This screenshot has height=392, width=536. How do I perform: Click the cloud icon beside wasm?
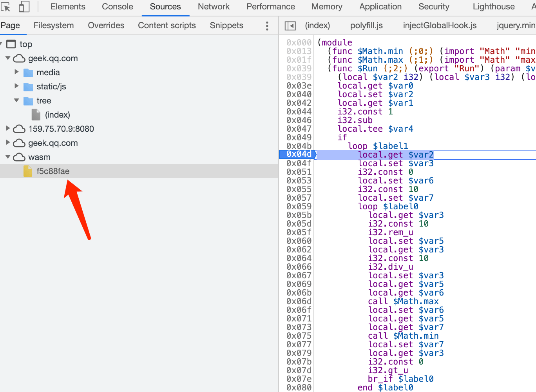pos(19,157)
